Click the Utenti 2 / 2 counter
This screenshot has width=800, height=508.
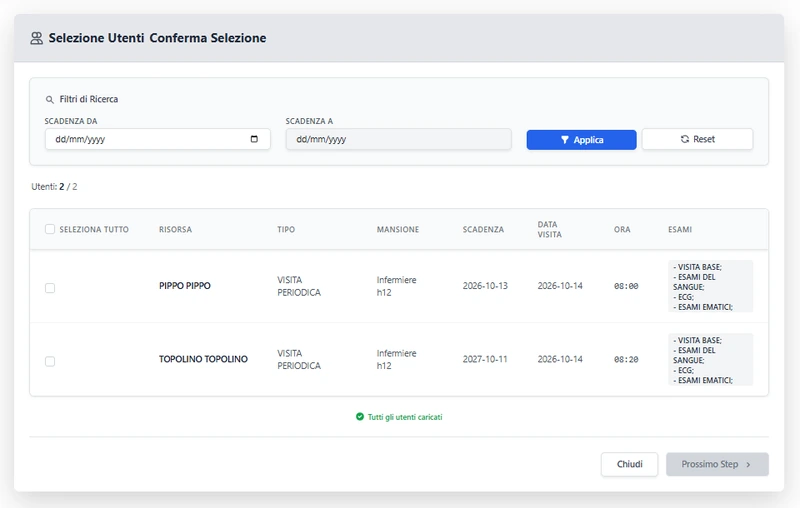54,187
